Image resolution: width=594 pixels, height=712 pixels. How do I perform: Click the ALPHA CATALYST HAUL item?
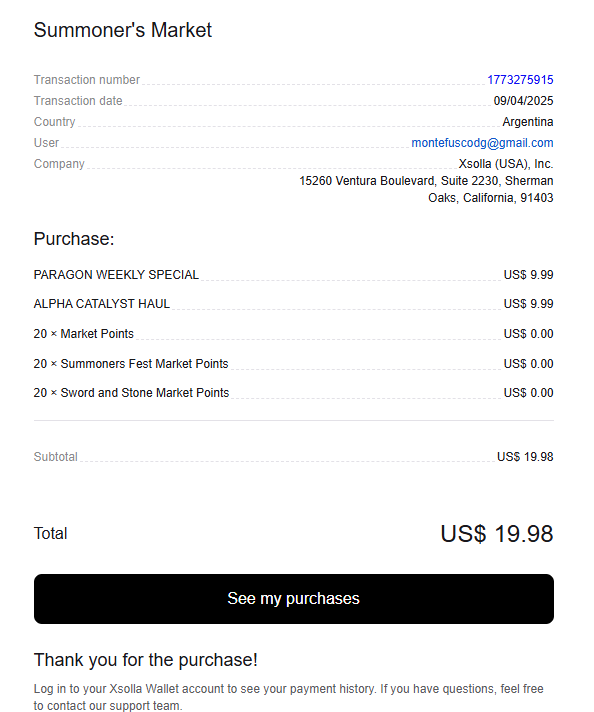click(102, 304)
